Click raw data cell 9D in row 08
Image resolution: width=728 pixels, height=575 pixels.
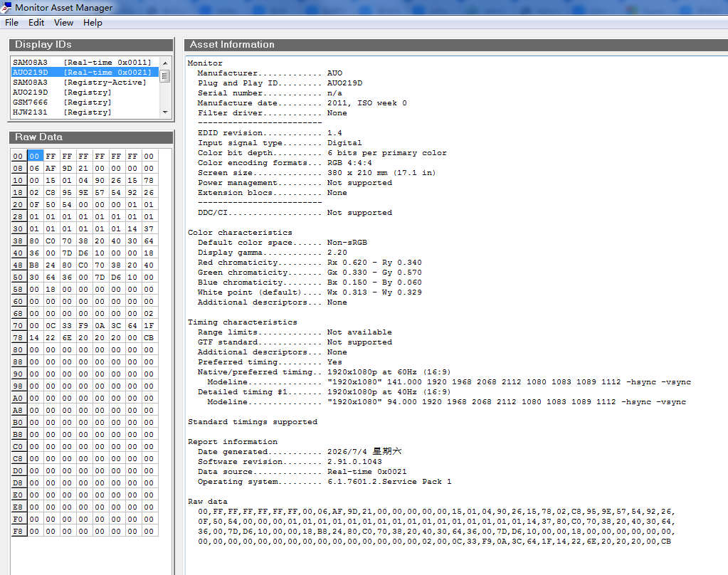tap(67, 168)
